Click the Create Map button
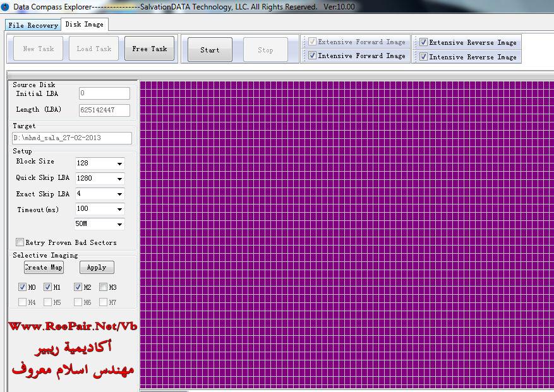Image resolution: width=554 pixels, height=392 pixels. click(x=44, y=268)
